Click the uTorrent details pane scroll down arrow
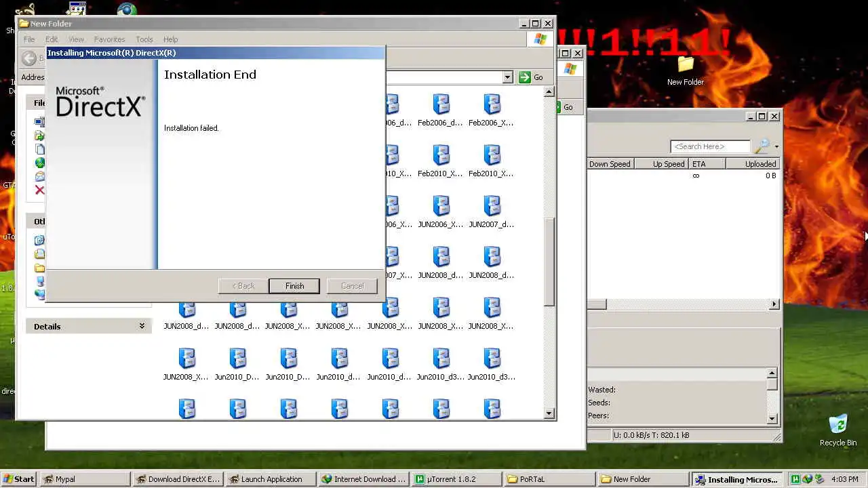Viewport: 868px width, 488px height. tap(772, 419)
